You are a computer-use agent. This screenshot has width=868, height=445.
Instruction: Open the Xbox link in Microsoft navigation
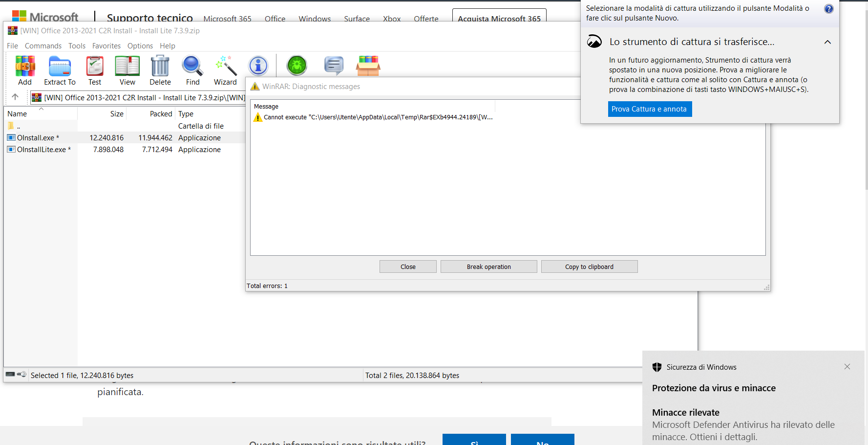pos(392,19)
